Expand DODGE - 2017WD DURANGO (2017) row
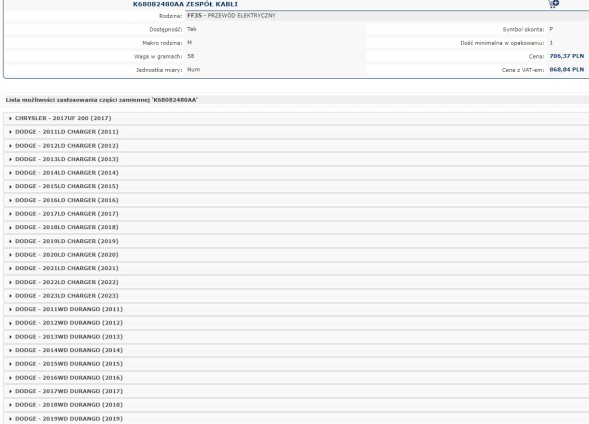 tap(296, 391)
